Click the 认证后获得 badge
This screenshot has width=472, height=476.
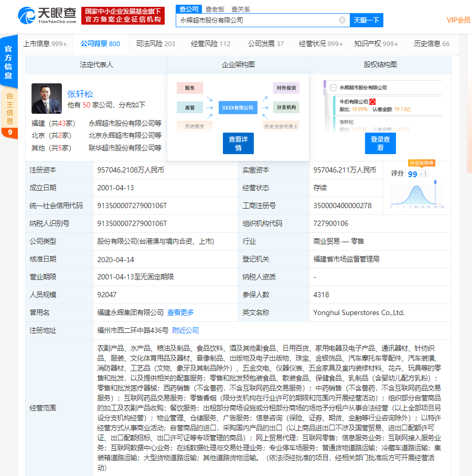click(422, 163)
